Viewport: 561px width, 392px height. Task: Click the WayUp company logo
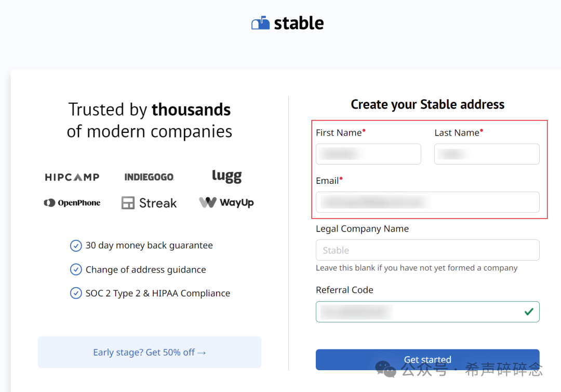[x=226, y=202]
